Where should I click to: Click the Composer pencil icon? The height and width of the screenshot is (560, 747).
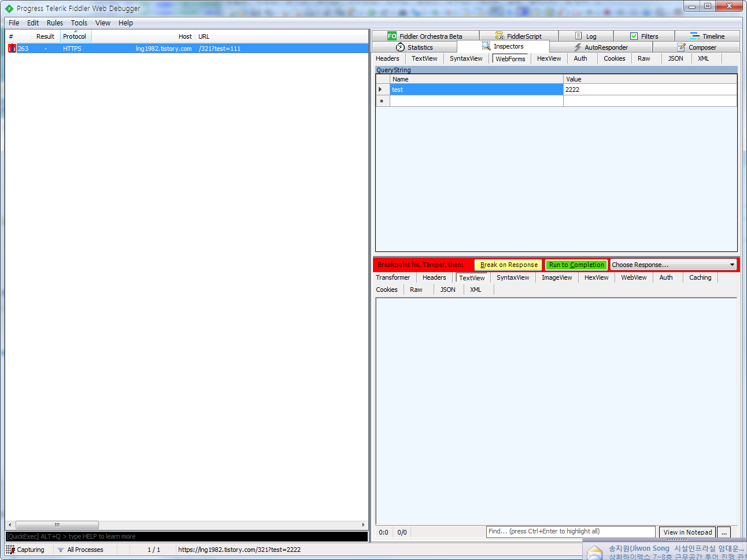[682, 47]
